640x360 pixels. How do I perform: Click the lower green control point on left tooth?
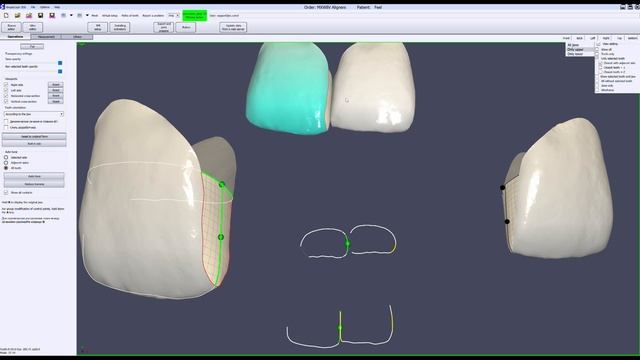pyautogui.click(x=221, y=237)
